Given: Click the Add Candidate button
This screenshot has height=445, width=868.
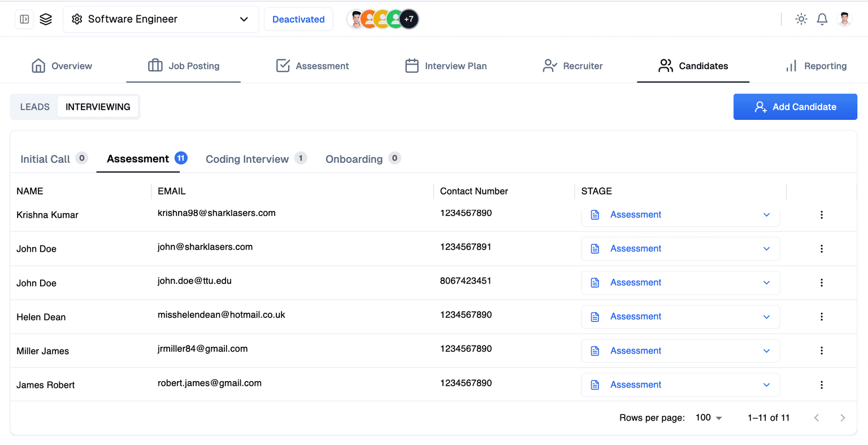Looking at the screenshot, I should point(795,107).
